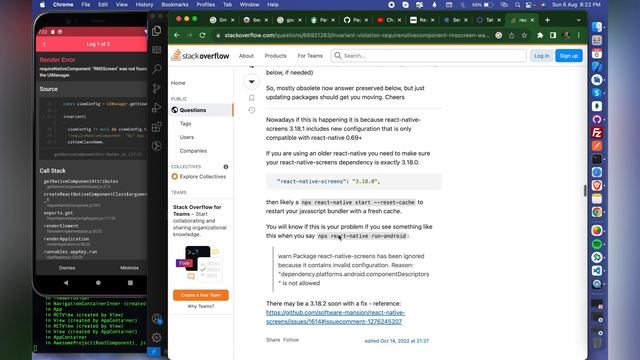
Task: Bookmark page with star icon
Action: (x=524, y=36)
